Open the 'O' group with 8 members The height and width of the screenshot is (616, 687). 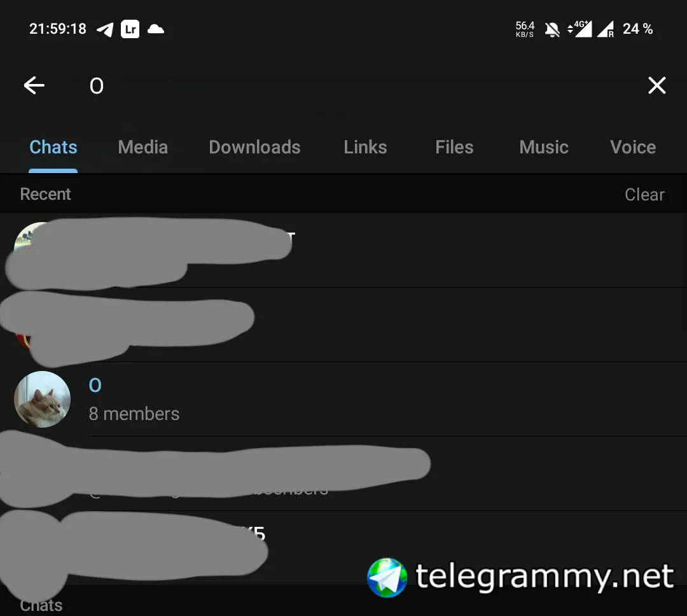click(x=343, y=399)
